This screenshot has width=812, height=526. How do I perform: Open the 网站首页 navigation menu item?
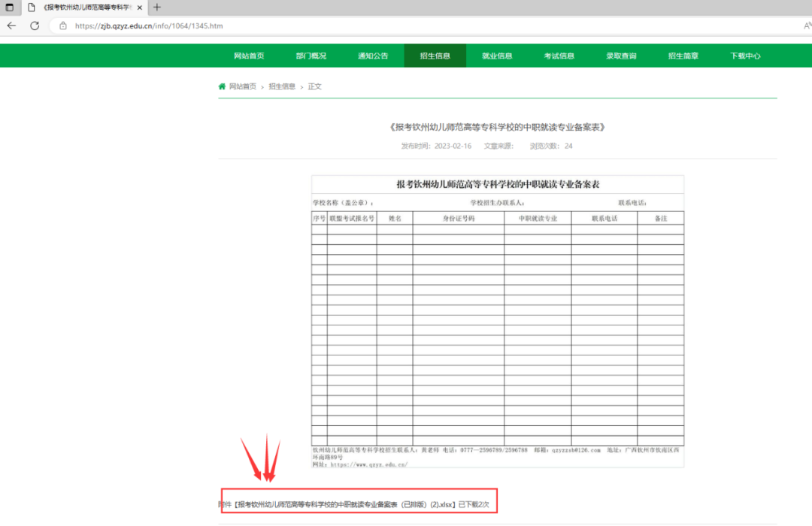click(x=249, y=56)
